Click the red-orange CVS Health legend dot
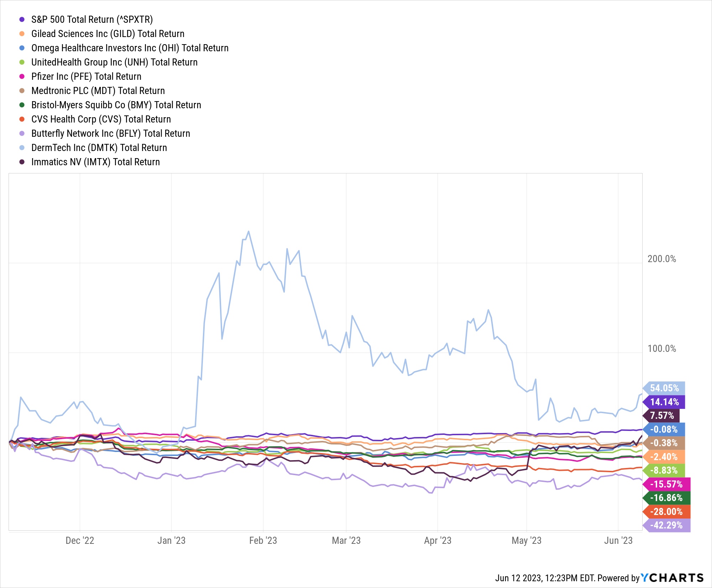712x588 pixels. coord(22,119)
